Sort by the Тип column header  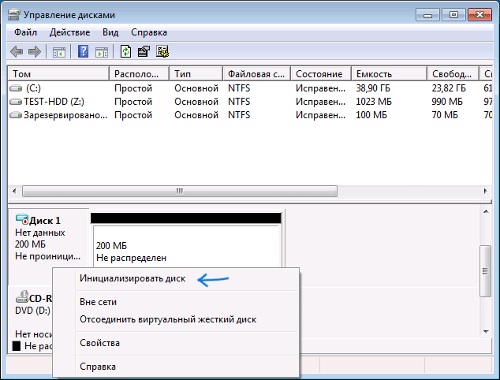tap(196, 74)
